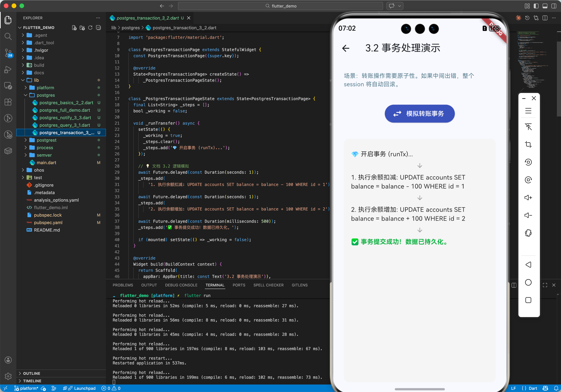The width and height of the screenshot is (561, 392).
Task: Toggle the secondary side bar
Action: [554, 6]
